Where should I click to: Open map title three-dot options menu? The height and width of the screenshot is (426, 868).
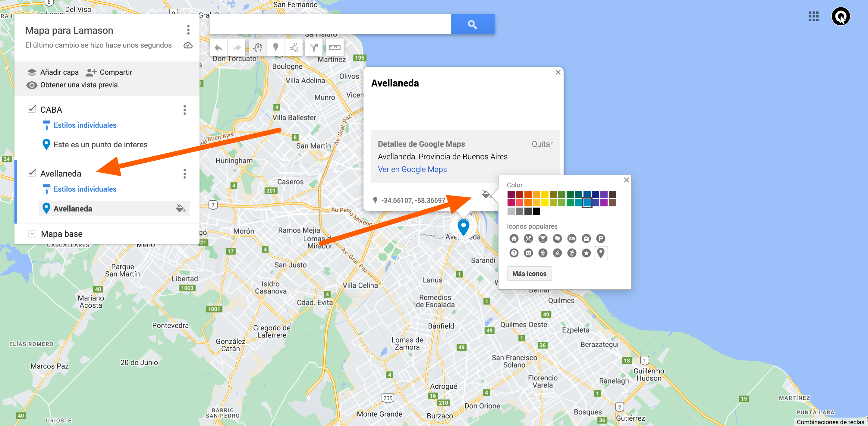[x=188, y=30]
